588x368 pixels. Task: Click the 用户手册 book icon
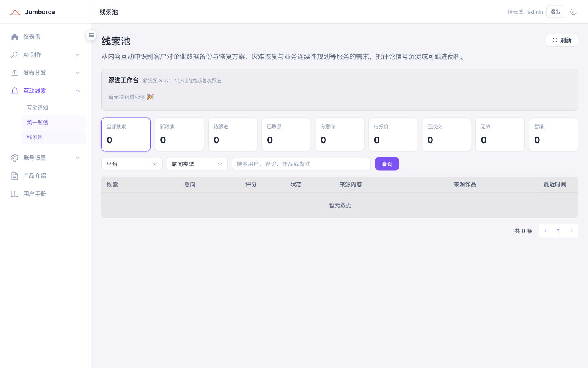(15, 194)
